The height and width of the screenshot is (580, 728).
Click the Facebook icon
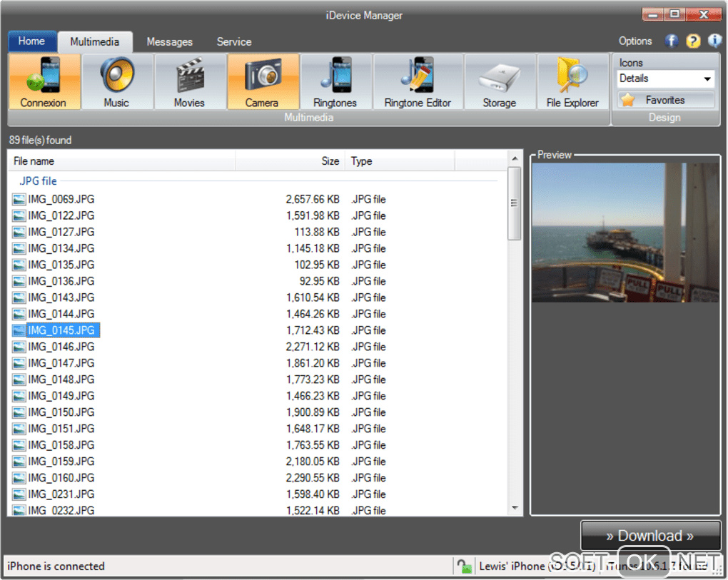tap(672, 41)
